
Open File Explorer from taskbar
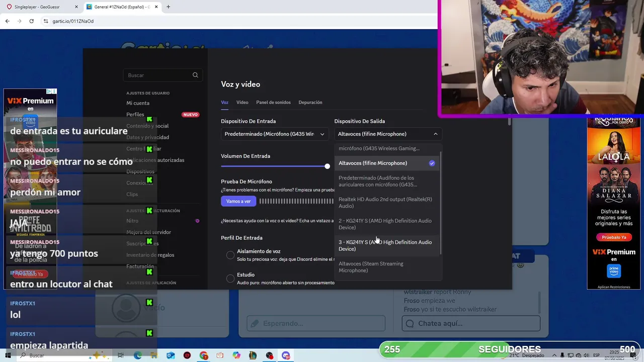[x=154, y=355]
